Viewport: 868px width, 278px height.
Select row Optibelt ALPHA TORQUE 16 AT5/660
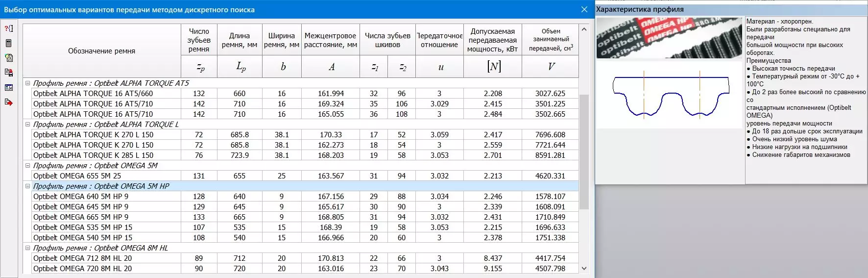(x=301, y=94)
